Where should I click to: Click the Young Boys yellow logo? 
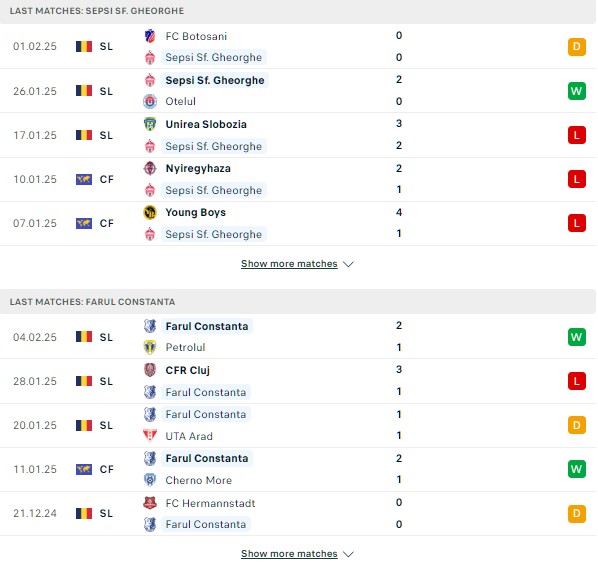coord(150,212)
